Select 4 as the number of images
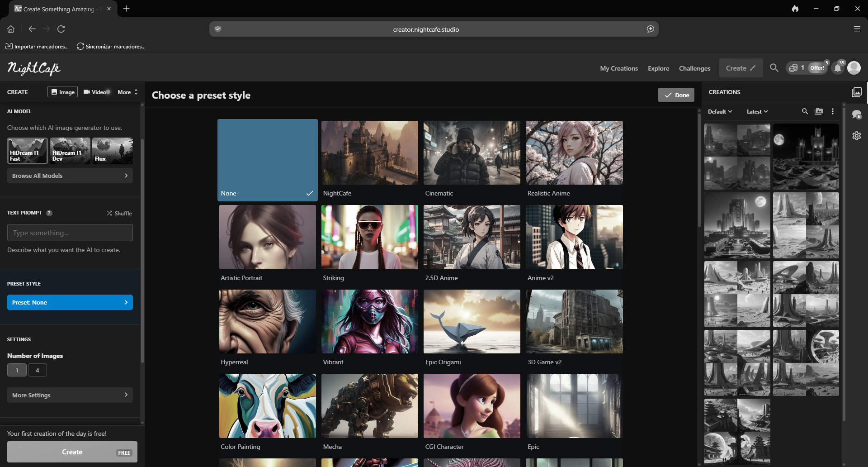Screen dimensions: 868x467 pos(38,370)
